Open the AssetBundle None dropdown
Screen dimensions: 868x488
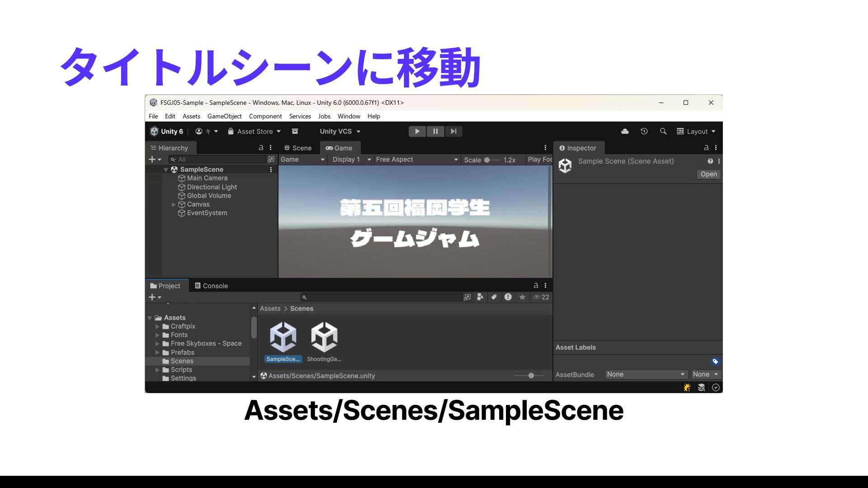[x=645, y=375]
